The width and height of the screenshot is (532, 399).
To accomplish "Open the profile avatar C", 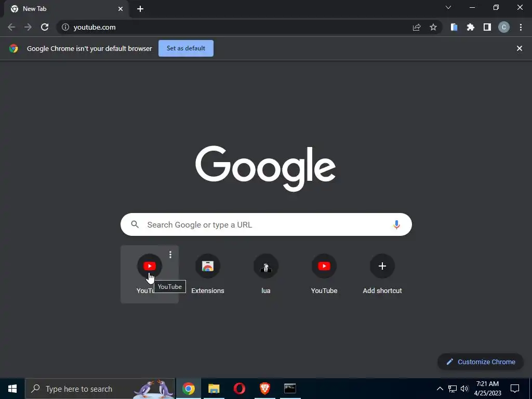I will pos(504,27).
